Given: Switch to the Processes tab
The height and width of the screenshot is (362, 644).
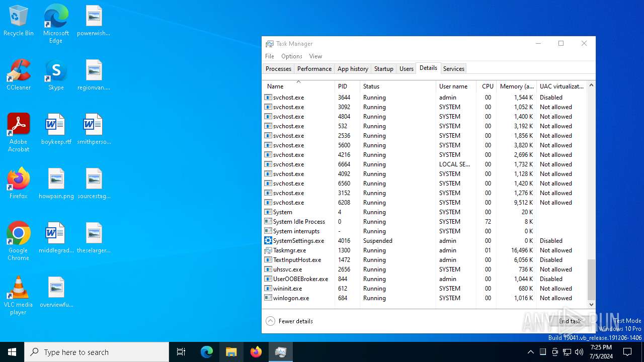Looking at the screenshot, I should pos(278,69).
